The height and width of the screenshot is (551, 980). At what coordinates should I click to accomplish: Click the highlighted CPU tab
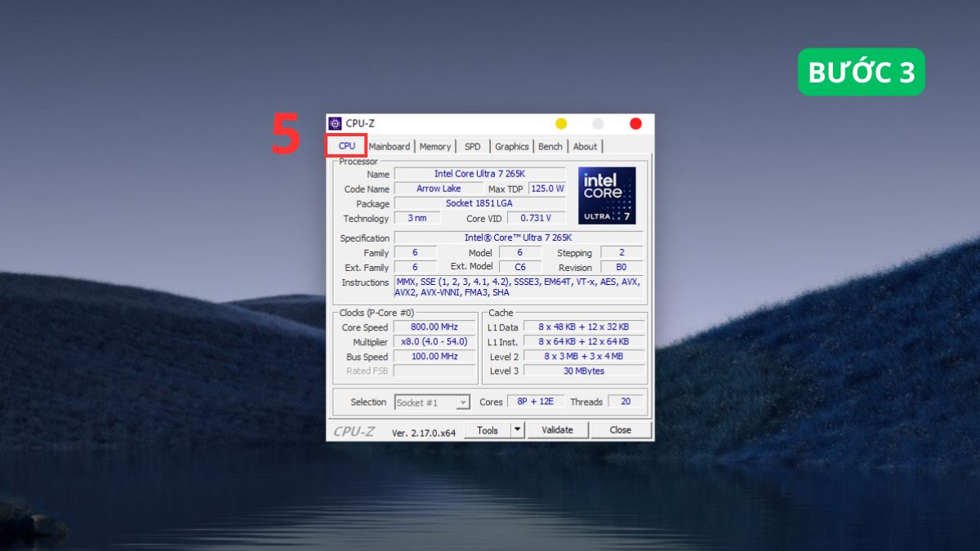[345, 144]
